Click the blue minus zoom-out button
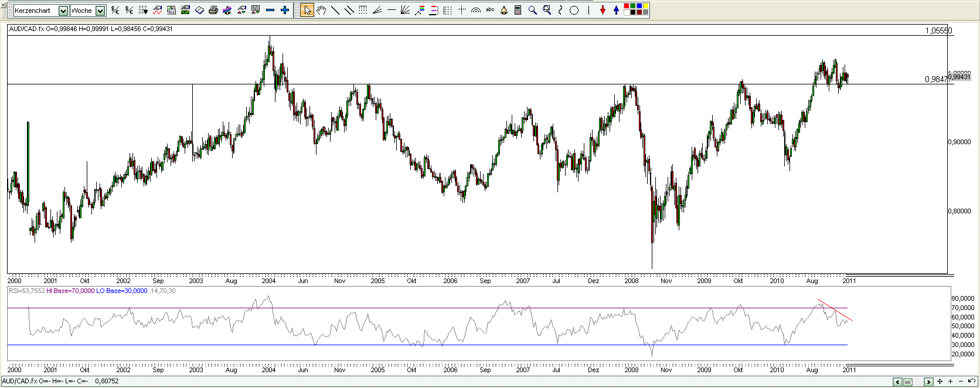Viewport: 980px width, 388px height. (x=270, y=10)
